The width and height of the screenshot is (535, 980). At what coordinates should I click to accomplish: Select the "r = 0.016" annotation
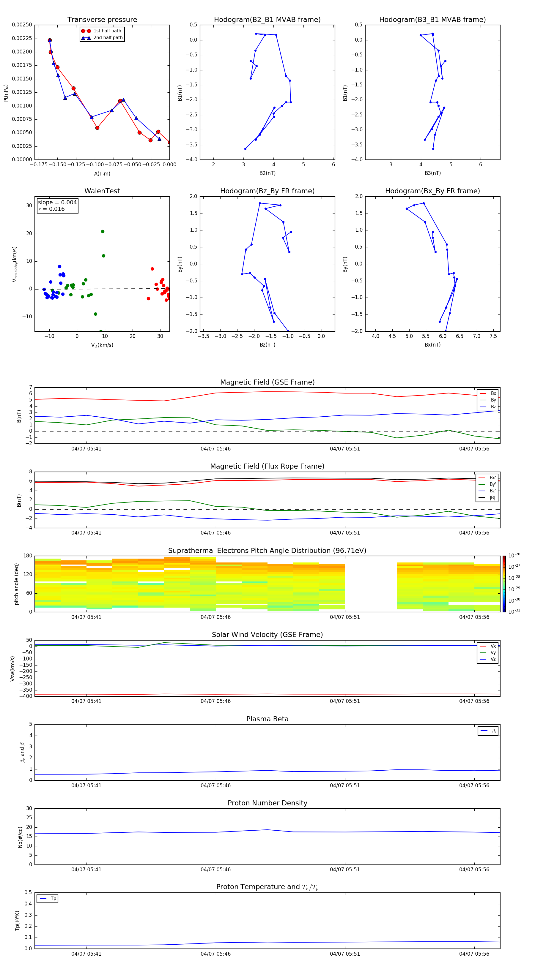pos(51,209)
